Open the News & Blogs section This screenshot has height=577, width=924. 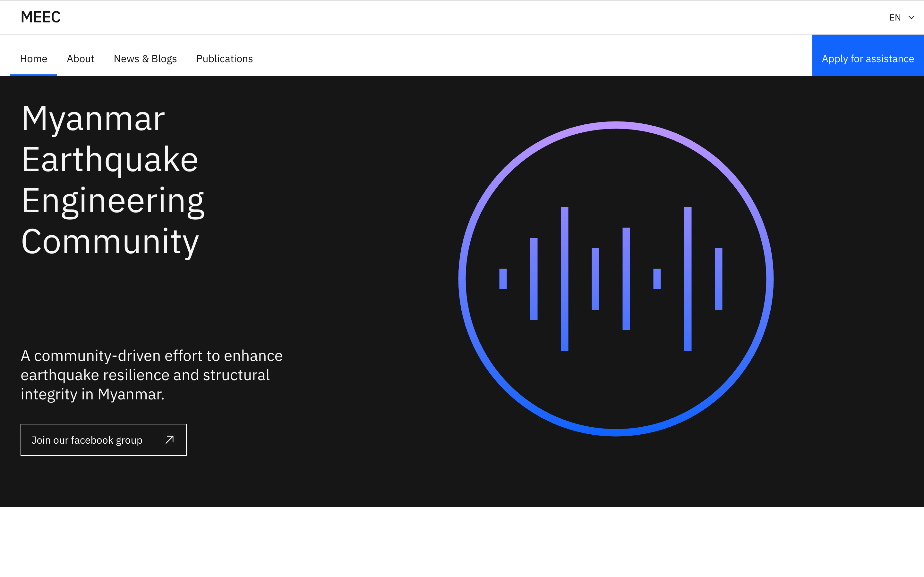coord(145,59)
